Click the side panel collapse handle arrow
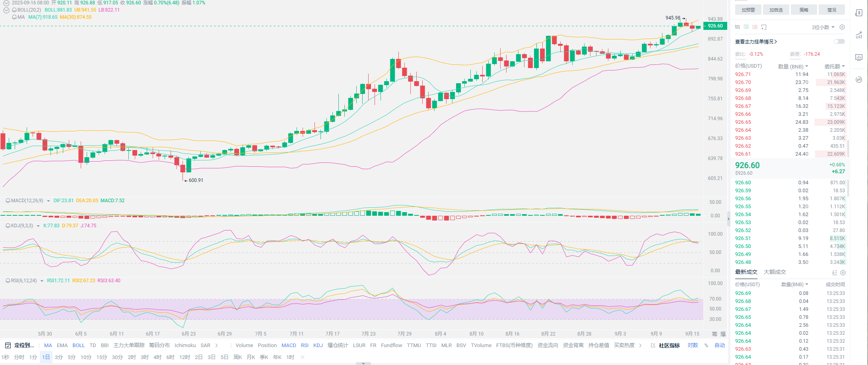 point(729,219)
